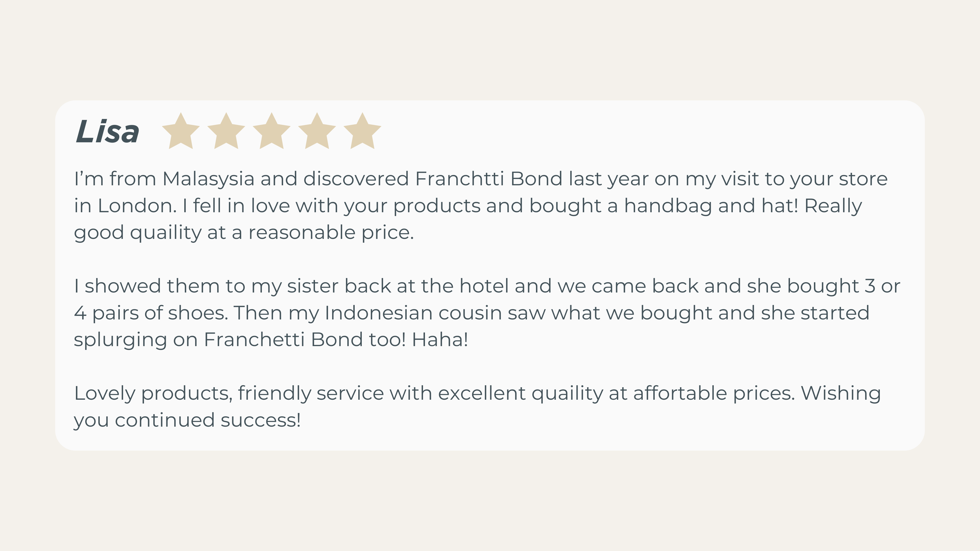
Task: Click the third (middle) rating star
Action: coord(271,132)
